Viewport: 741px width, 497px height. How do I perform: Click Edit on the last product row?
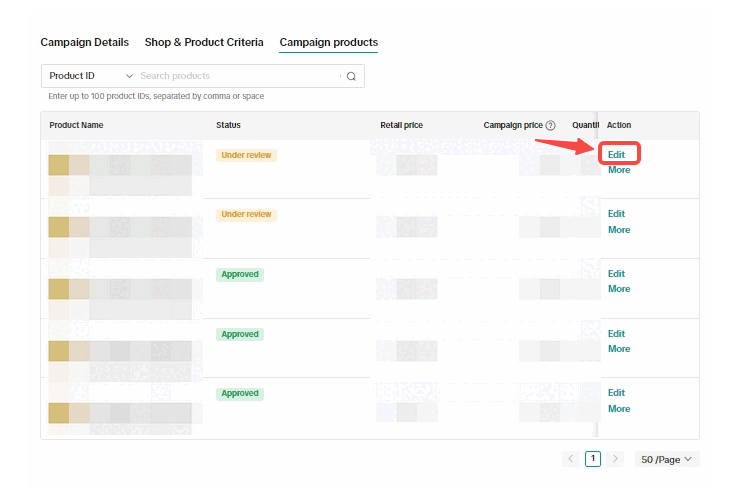616,393
